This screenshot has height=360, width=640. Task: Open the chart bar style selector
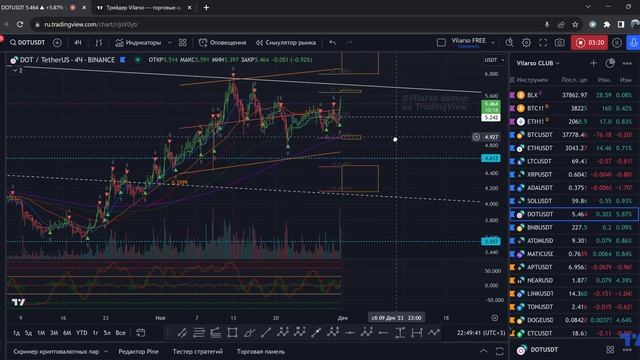[99, 42]
